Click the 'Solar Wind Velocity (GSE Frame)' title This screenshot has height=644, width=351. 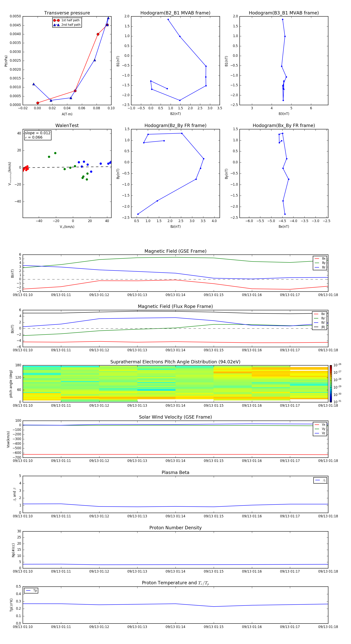(x=175, y=417)
